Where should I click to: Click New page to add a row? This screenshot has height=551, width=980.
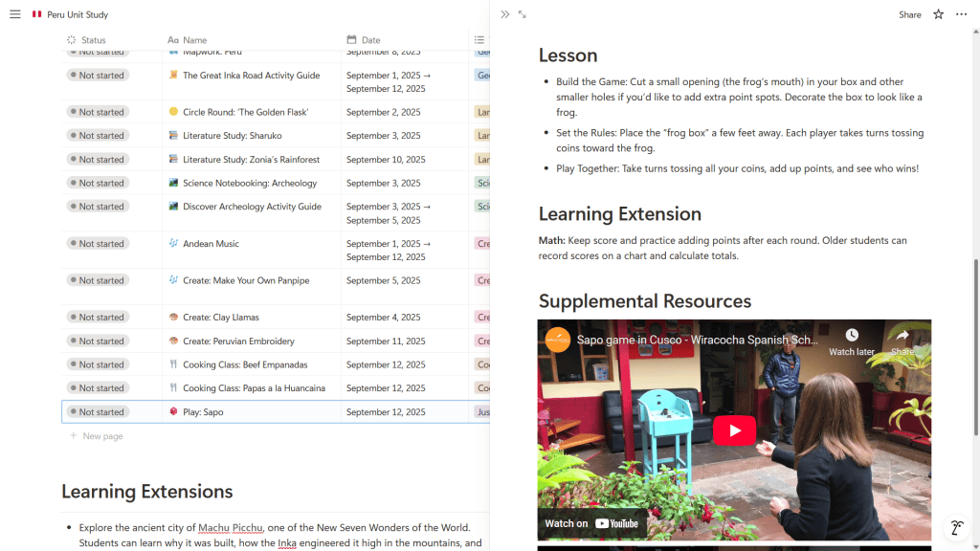pyautogui.click(x=101, y=436)
